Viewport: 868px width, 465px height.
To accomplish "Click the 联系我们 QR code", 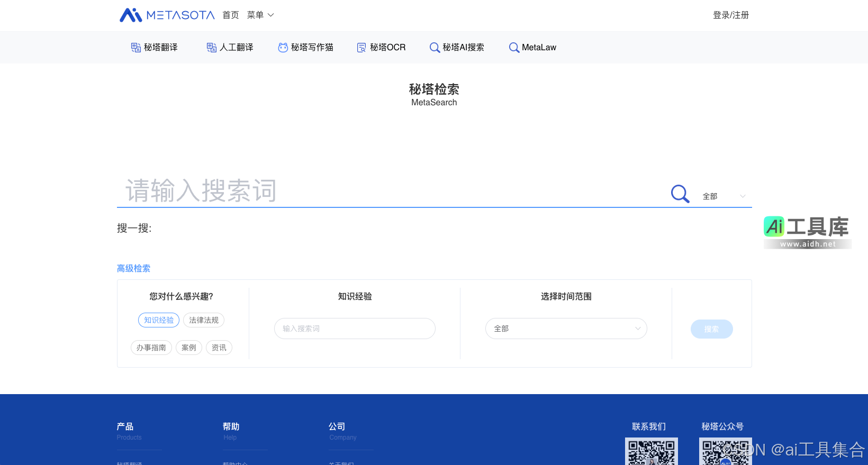I will (x=652, y=451).
